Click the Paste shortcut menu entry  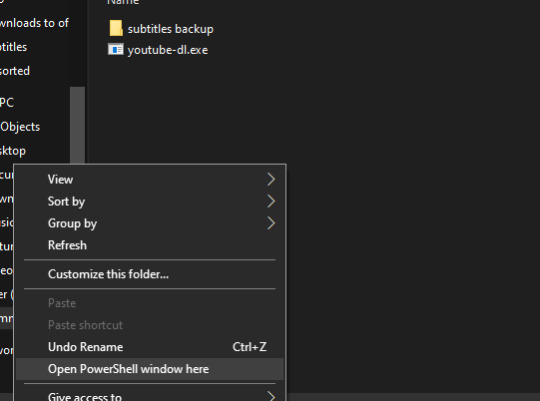[x=149, y=325]
